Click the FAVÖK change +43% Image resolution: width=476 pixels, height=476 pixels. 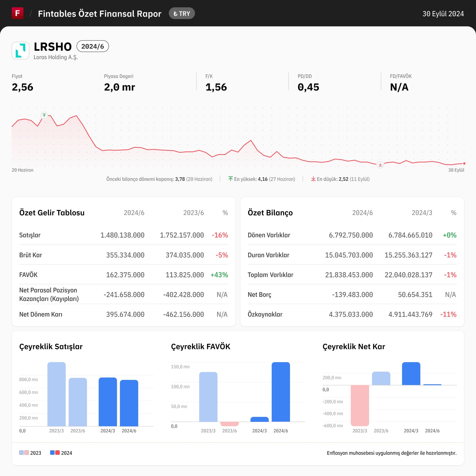tap(219, 275)
